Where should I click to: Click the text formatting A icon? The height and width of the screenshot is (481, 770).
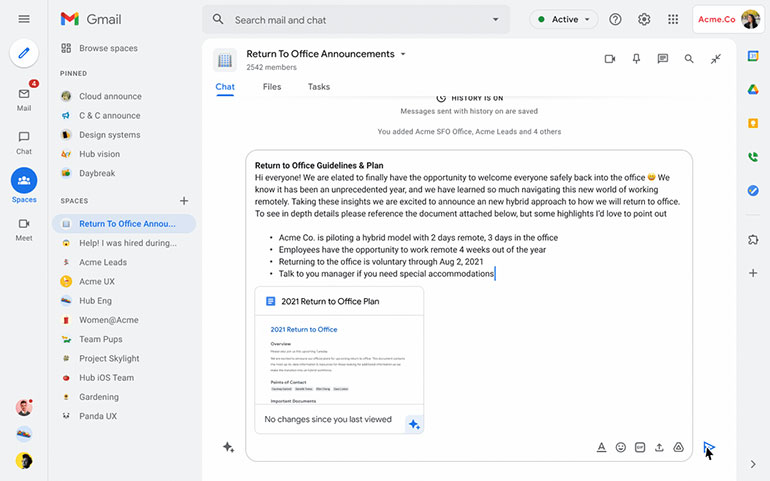[601, 447]
